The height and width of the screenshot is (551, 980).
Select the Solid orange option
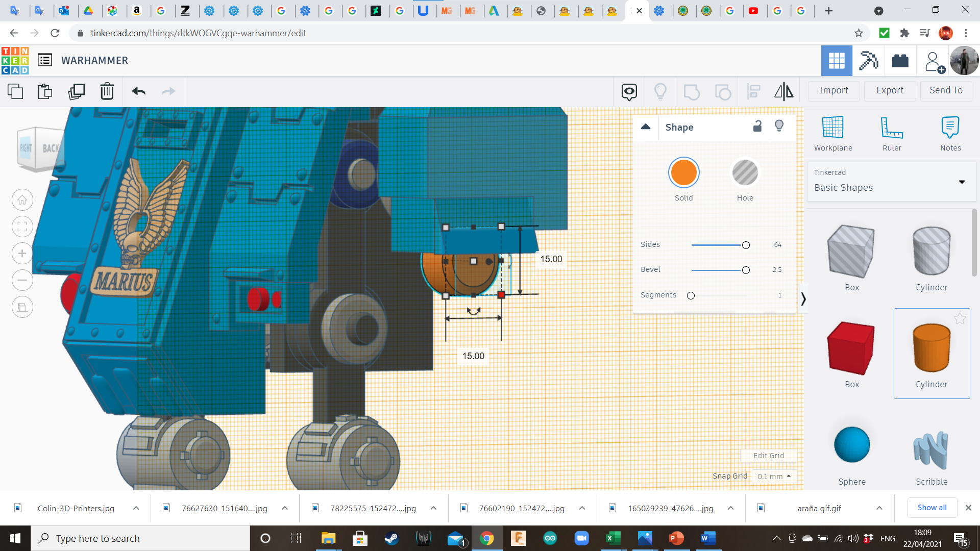point(683,173)
